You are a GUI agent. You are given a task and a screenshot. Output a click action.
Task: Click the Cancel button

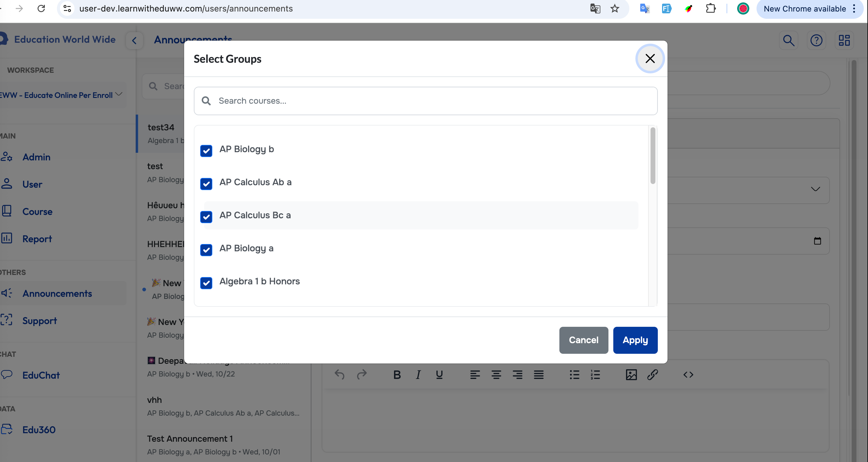(x=583, y=340)
